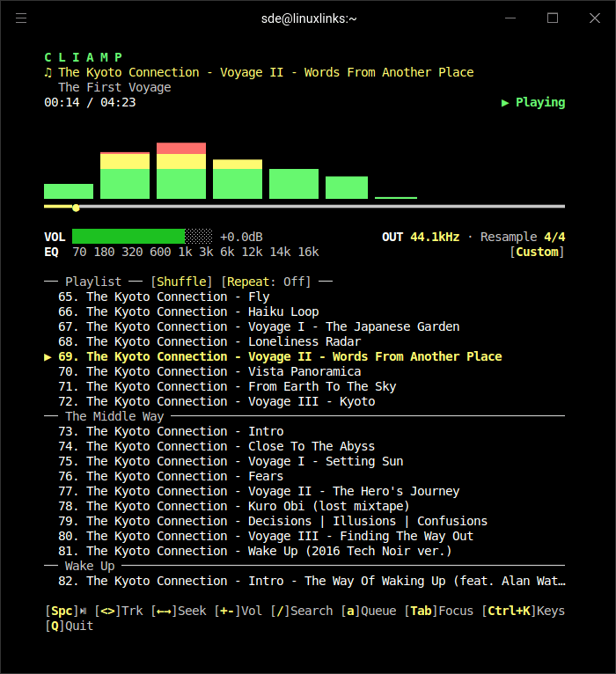Image resolution: width=616 pixels, height=674 pixels.
Task: Click The First Voyage album name
Action: tap(114, 87)
